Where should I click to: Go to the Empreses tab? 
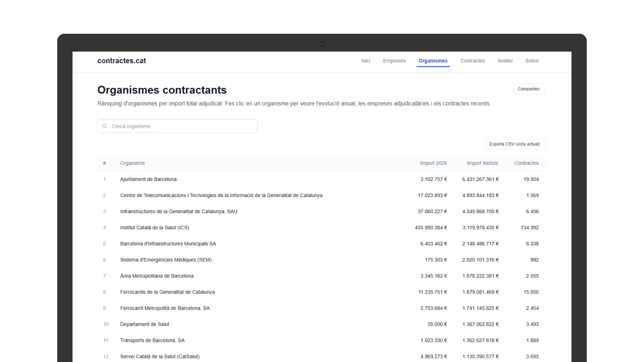click(x=394, y=61)
